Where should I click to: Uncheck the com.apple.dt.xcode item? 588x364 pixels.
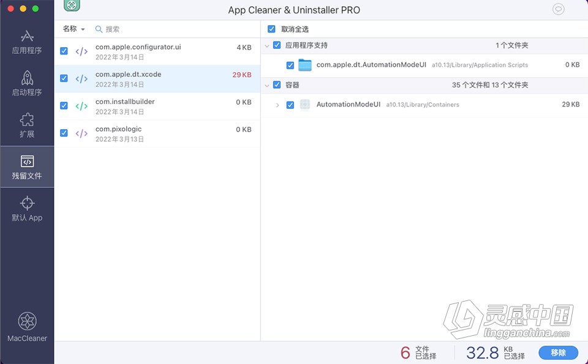(64, 78)
